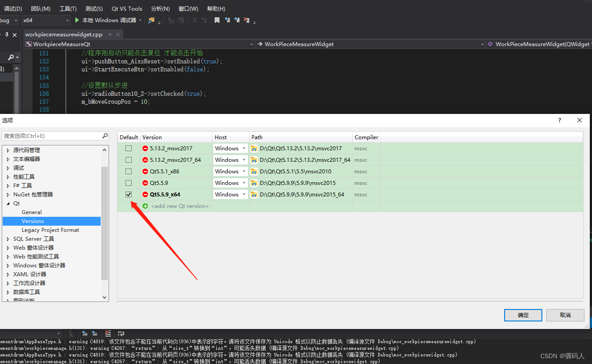Go to the previous bookmark
Viewport: 592px width, 364px height.
pos(227,20)
